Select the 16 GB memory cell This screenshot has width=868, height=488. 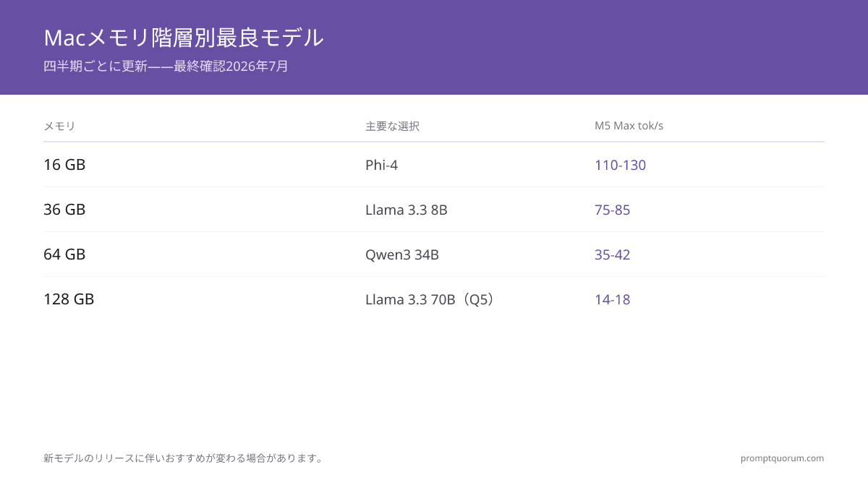click(x=64, y=165)
